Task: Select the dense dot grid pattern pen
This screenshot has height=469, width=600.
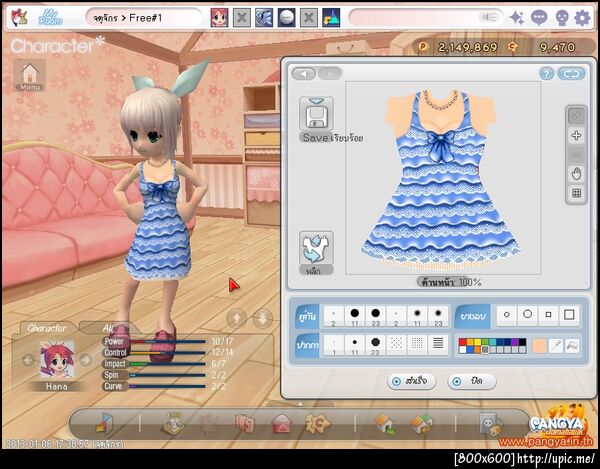Action: point(417,344)
